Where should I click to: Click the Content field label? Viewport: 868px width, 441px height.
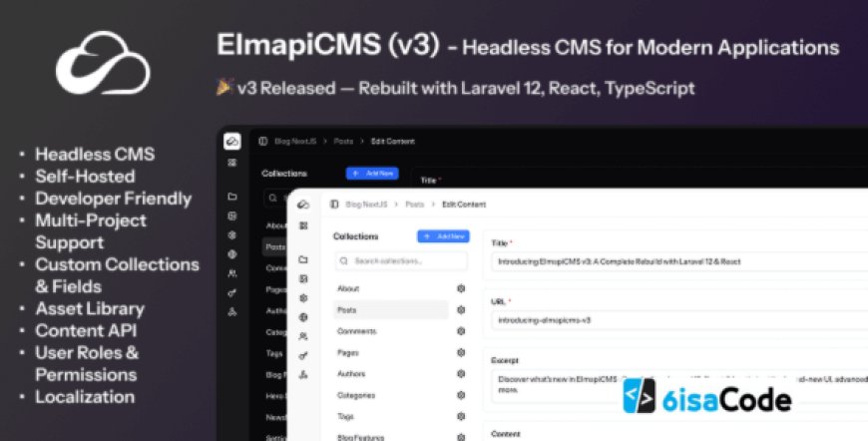coord(506,434)
